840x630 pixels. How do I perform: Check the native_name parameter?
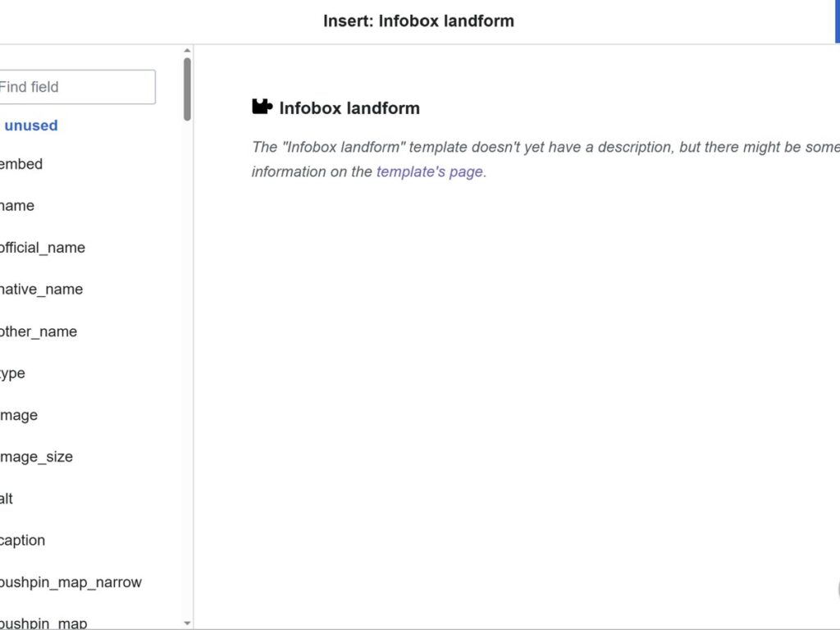41,290
